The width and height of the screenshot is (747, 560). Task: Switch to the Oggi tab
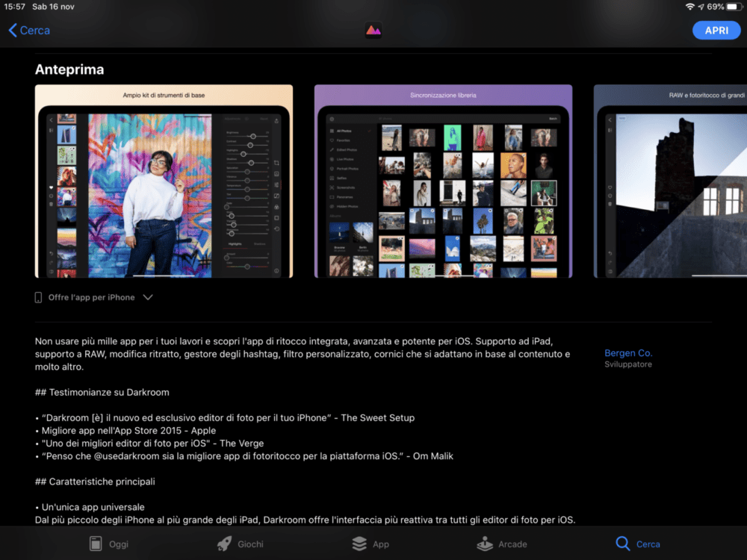click(x=109, y=544)
